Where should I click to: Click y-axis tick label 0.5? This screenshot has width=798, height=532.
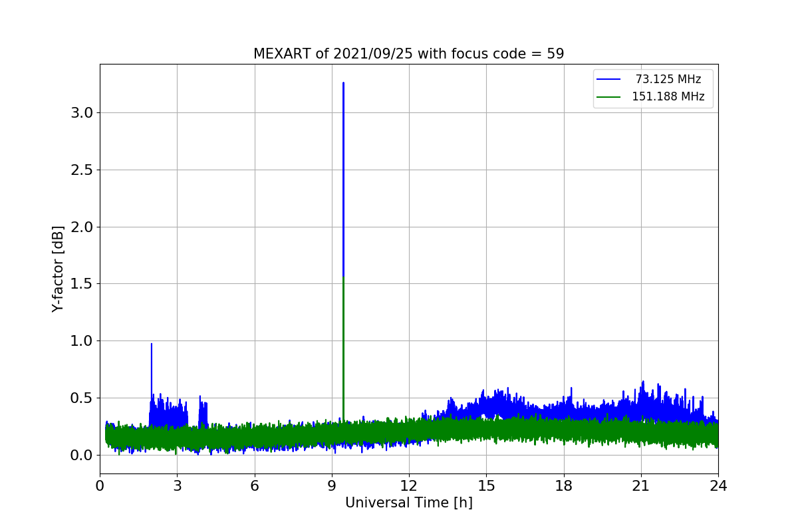(x=82, y=398)
